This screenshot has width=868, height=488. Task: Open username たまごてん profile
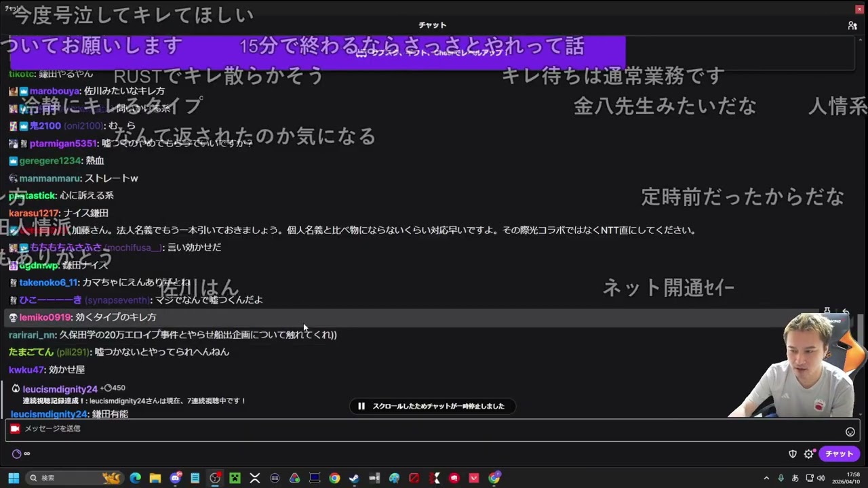point(31,352)
